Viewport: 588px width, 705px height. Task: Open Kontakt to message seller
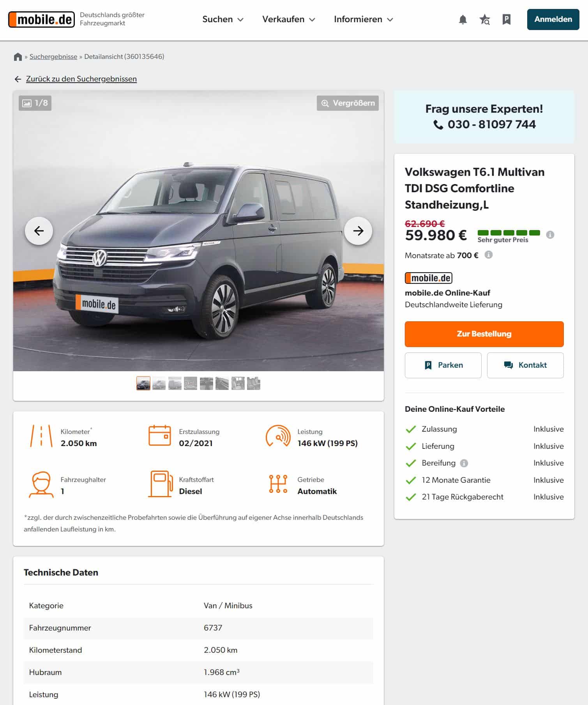[x=525, y=365]
